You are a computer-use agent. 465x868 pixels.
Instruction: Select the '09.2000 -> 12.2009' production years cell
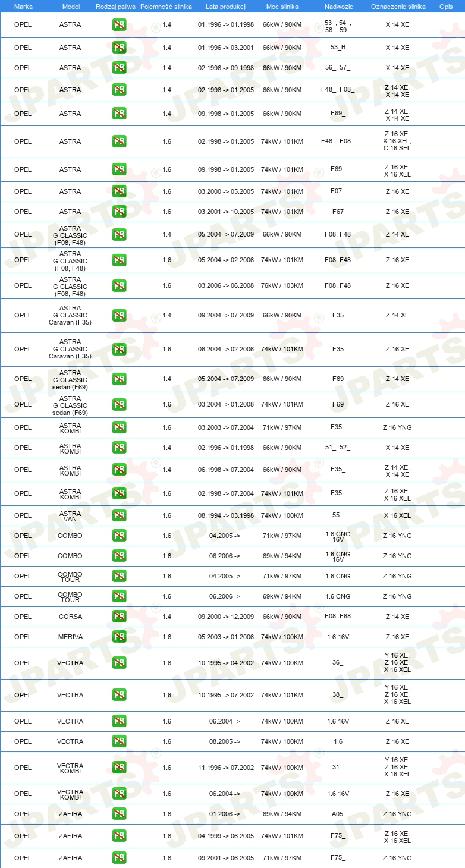(226, 617)
